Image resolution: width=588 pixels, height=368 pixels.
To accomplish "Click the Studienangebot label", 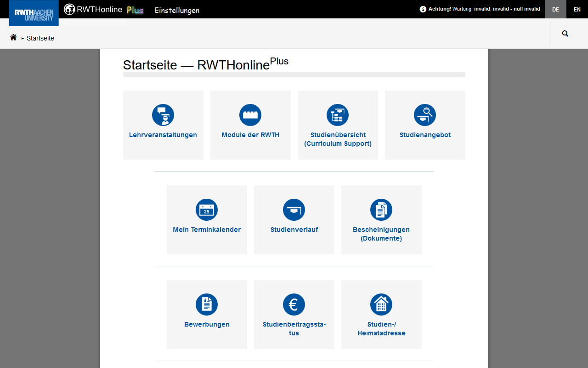I will coord(425,135).
